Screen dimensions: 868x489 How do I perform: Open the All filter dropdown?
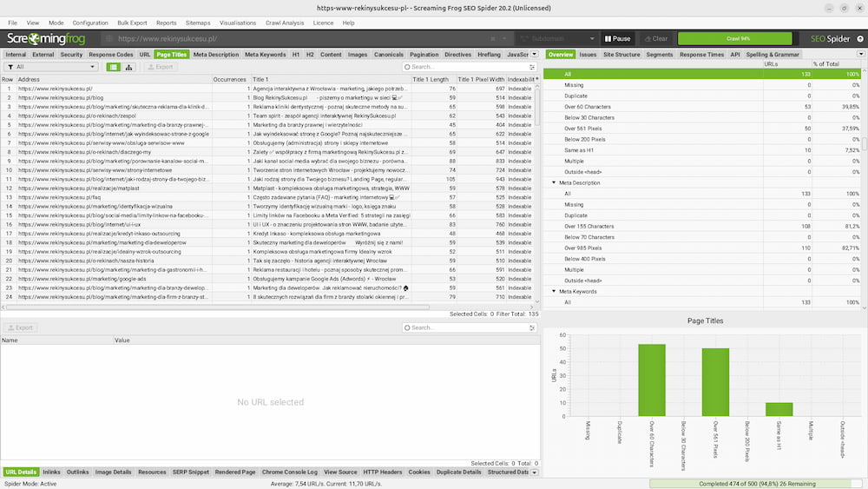[x=51, y=67]
